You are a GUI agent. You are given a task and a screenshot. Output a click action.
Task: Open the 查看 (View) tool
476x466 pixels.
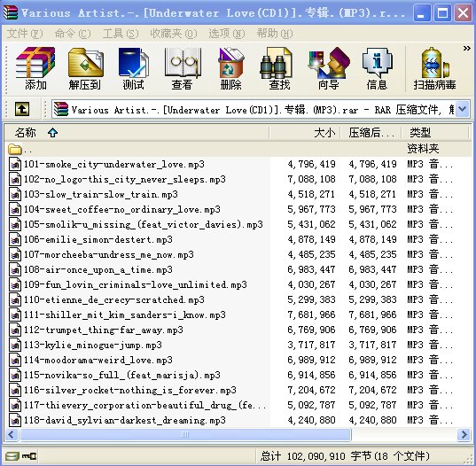(182, 68)
